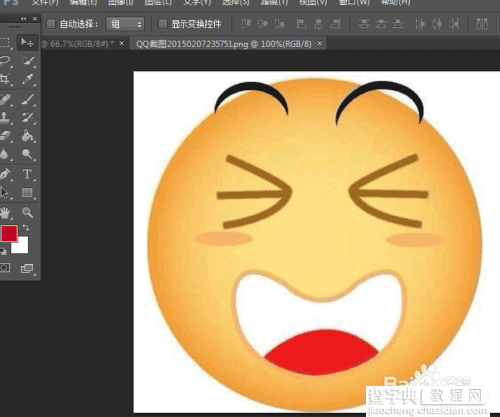
Task: Select the Rectangular Marquee tool
Action: pos(5,42)
